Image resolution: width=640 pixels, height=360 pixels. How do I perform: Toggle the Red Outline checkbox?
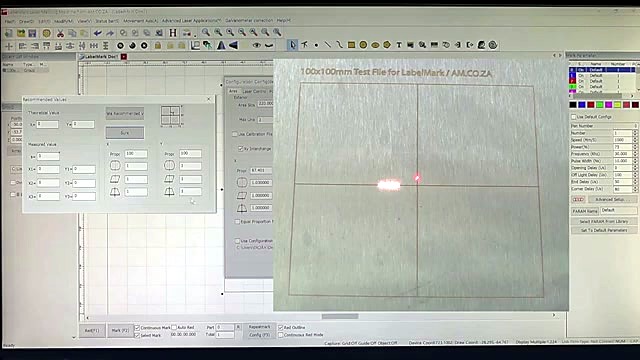pyautogui.click(x=280, y=327)
